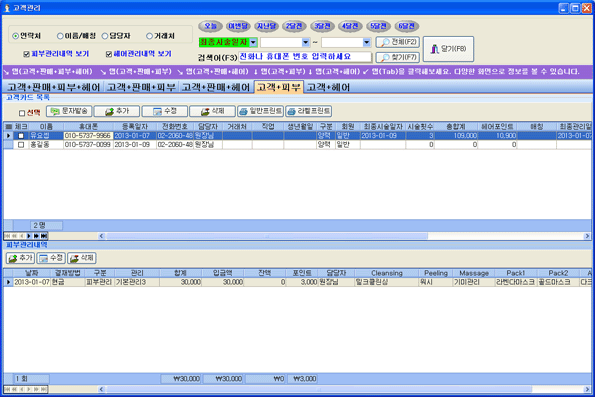The image size is (595, 397).
Task: Open the green 최종시술일자 dropdown
Action: point(253,42)
